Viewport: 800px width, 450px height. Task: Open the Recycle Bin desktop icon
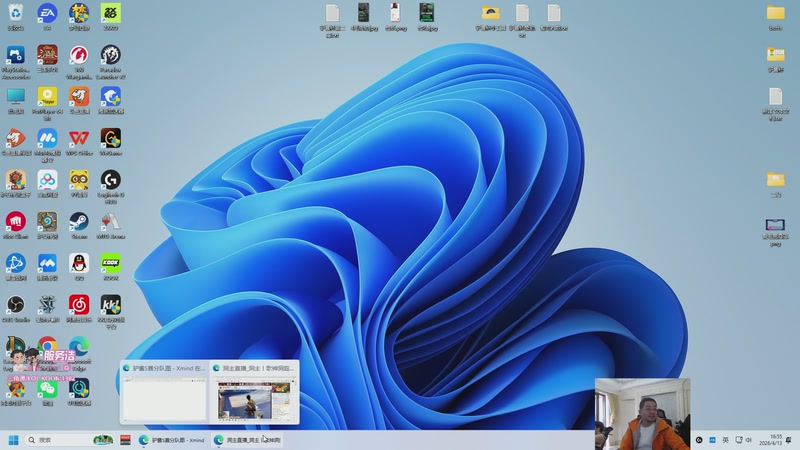coord(16,15)
